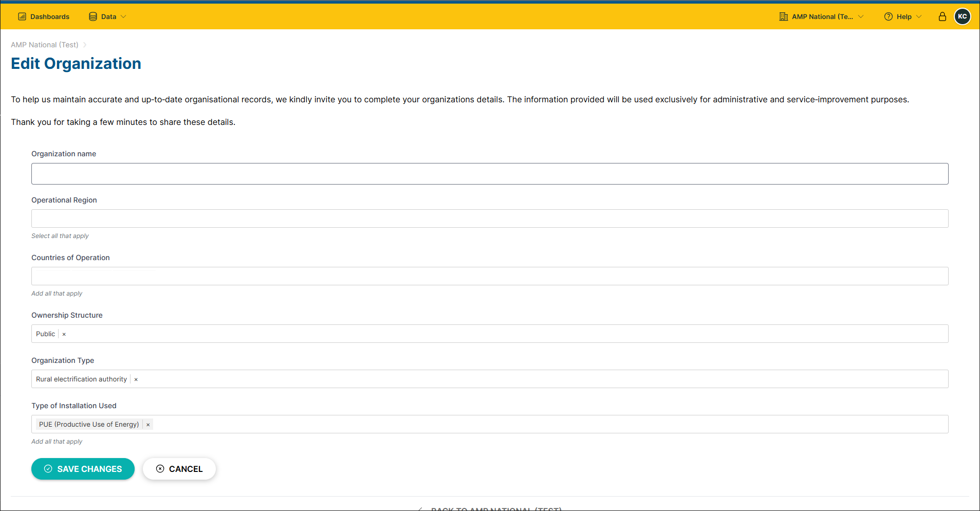Click the Public tag text
This screenshot has height=511, width=980.
click(x=45, y=334)
